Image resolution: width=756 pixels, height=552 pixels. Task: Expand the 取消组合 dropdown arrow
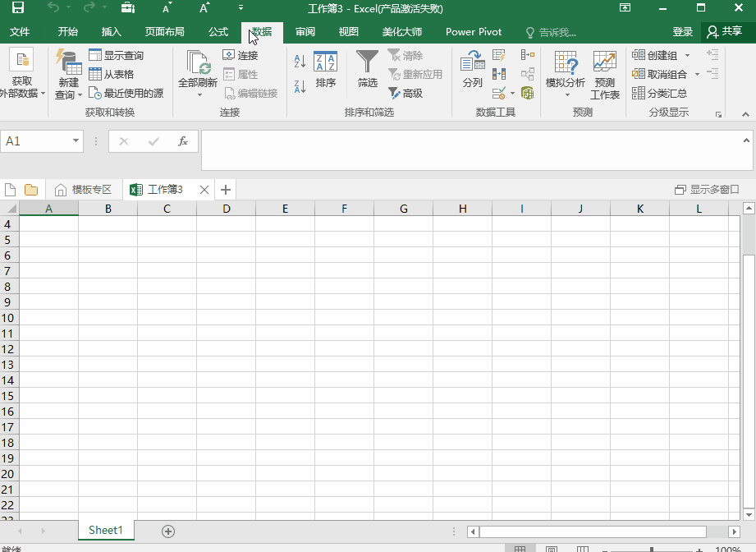click(x=697, y=74)
